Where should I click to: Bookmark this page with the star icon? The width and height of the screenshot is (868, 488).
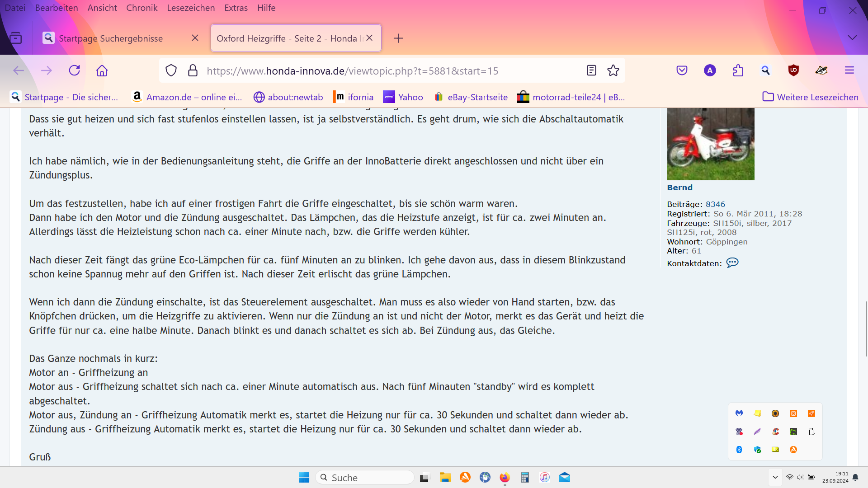click(x=613, y=70)
